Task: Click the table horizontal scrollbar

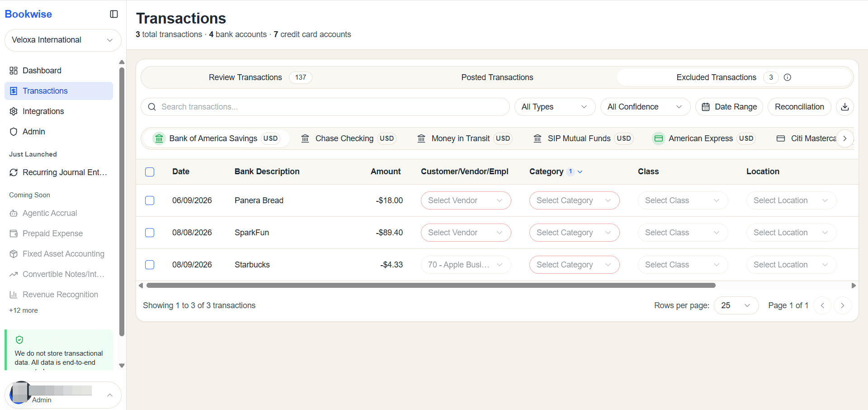Action: 431,286
